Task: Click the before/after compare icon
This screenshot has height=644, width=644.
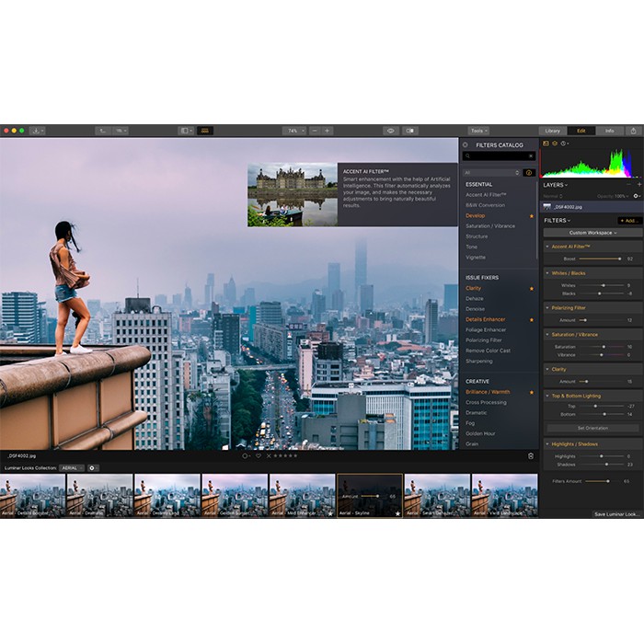Action: [410, 131]
